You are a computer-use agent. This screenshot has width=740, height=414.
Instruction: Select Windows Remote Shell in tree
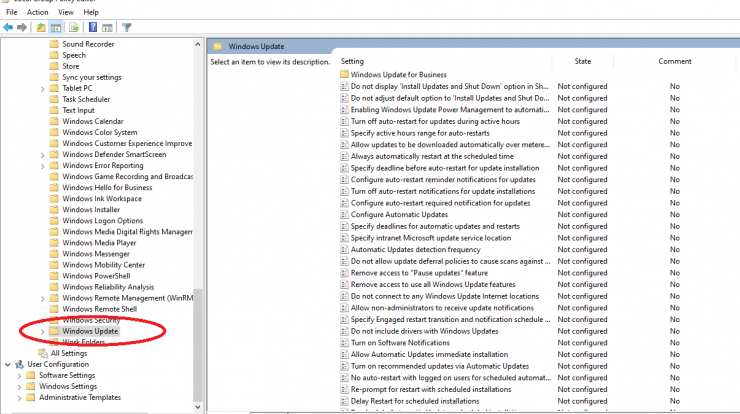[x=100, y=309]
